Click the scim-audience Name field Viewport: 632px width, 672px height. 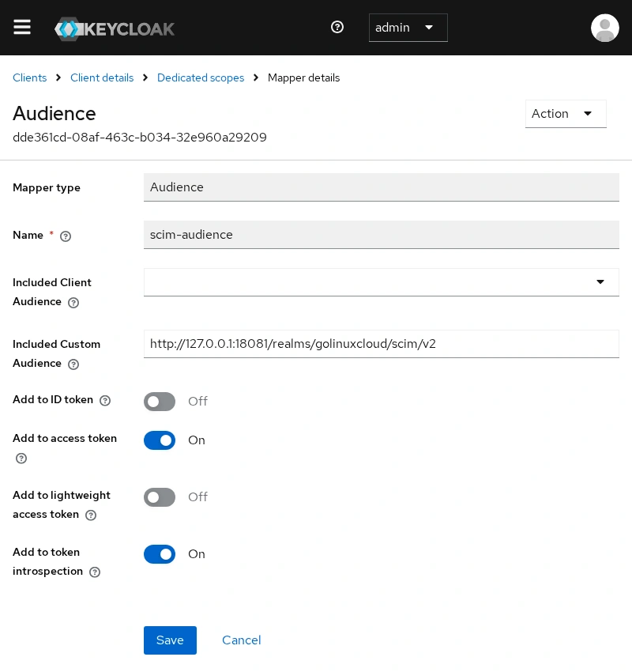tap(381, 235)
